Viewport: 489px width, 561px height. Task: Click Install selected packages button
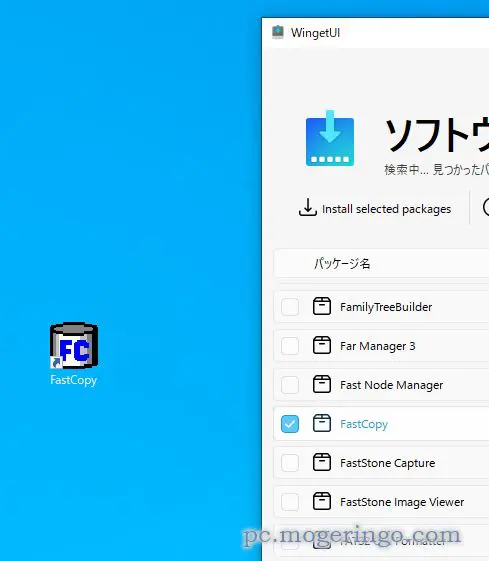[375, 208]
